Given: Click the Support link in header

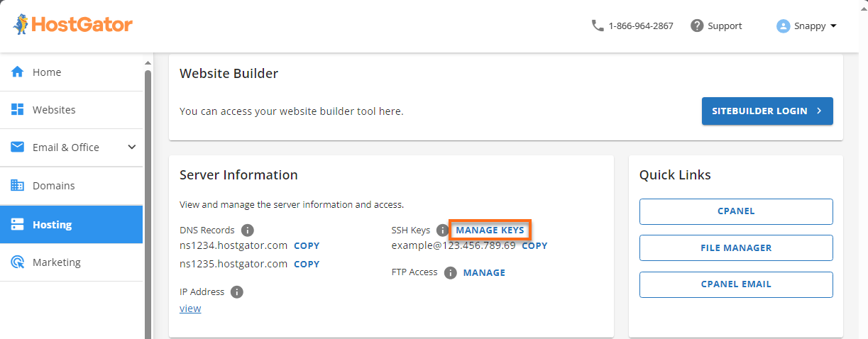Looking at the screenshot, I should pos(725,26).
